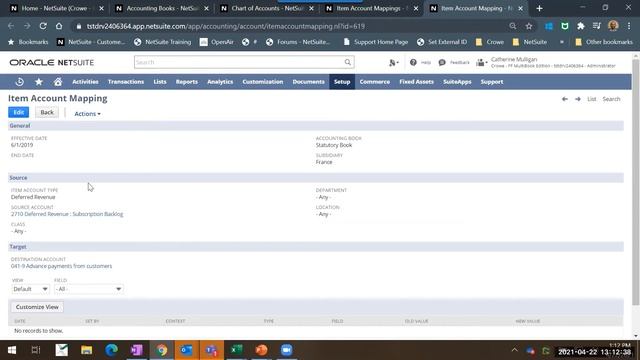Go to NetSuite Home icon
Screen dimensions: 640x360
(58, 82)
